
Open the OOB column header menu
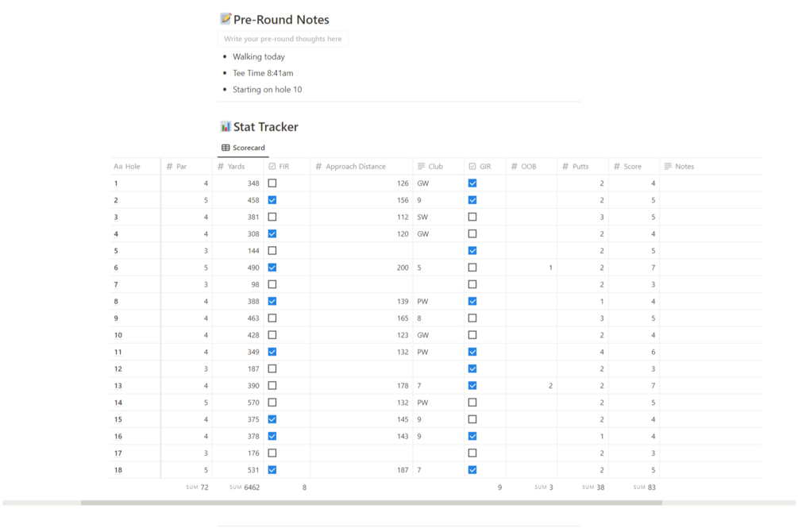(531, 167)
